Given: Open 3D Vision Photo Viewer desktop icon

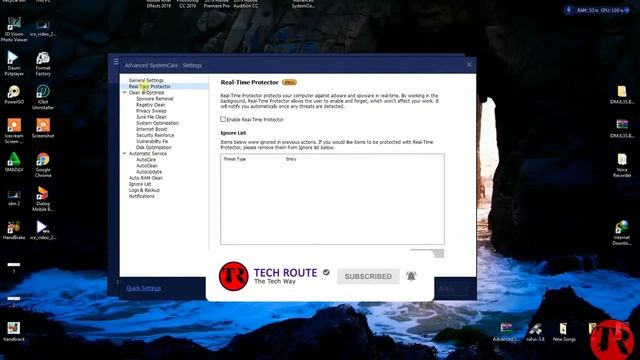Looking at the screenshot, I should [x=14, y=30].
